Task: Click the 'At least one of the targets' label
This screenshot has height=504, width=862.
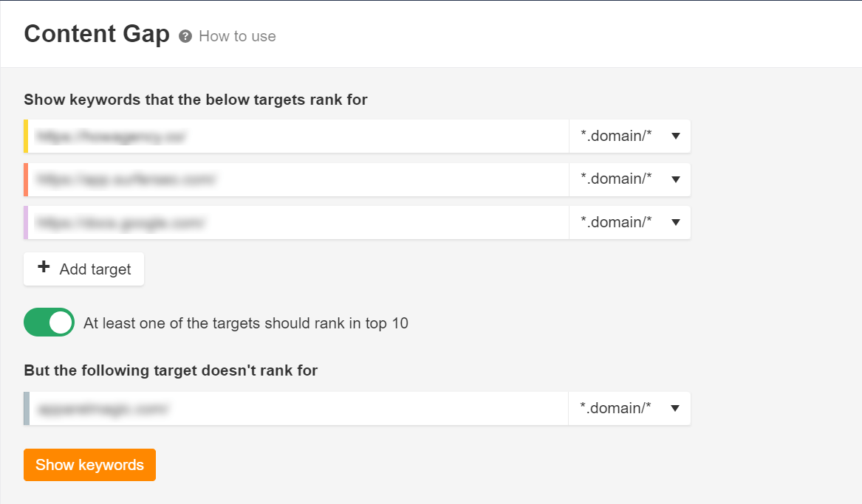Action: point(246,322)
